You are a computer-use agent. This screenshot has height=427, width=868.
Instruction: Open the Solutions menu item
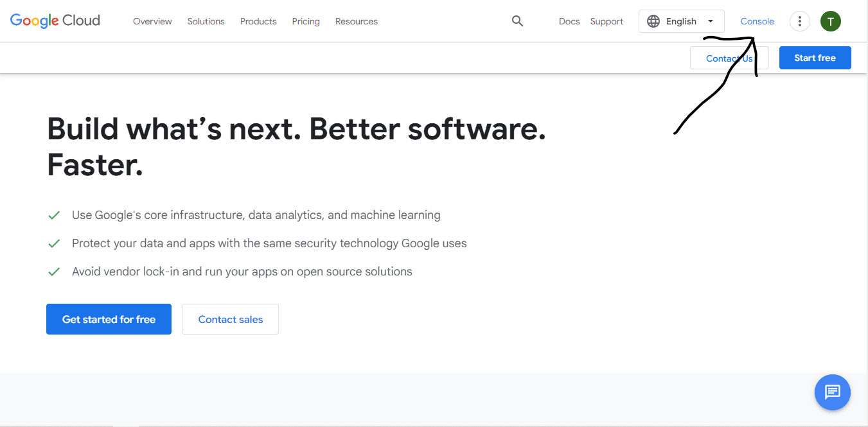[x=206, y=21]
